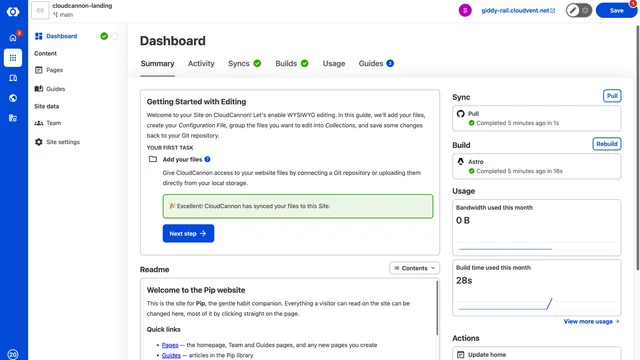Viewport: 640px width, 360px height.
Task: Open the Usage tab
Action: (x=334, y=64)
